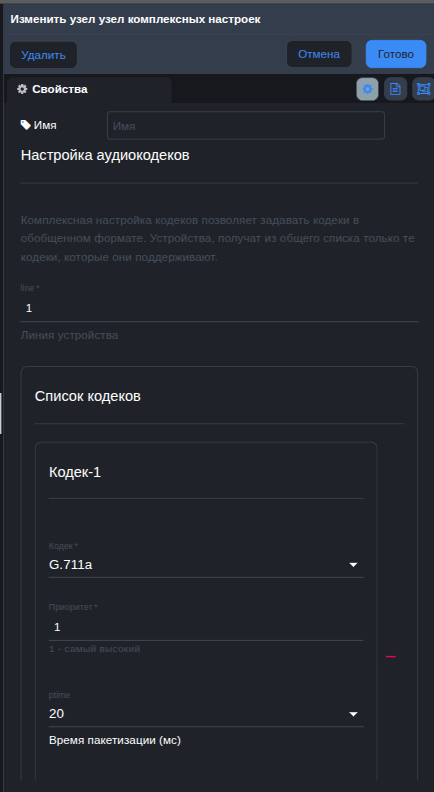
Task: Expand the Кодек dropdown arrow
Action: (354, 565)
